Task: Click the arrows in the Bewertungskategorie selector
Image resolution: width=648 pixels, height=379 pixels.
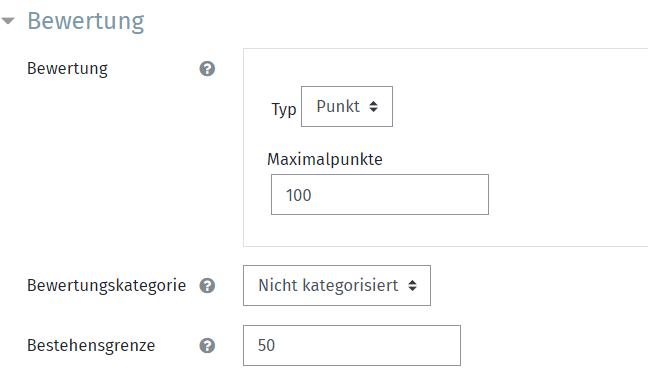Action: tap(412, 286)
